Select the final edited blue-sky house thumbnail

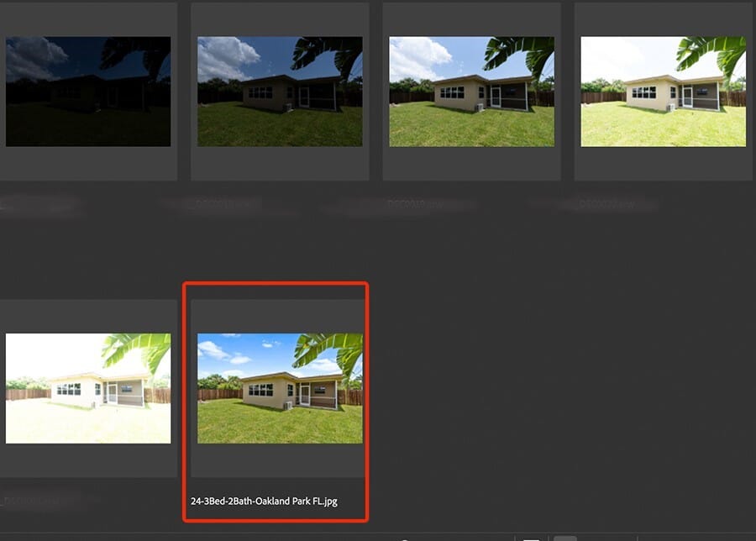click(x=280, y=388)
